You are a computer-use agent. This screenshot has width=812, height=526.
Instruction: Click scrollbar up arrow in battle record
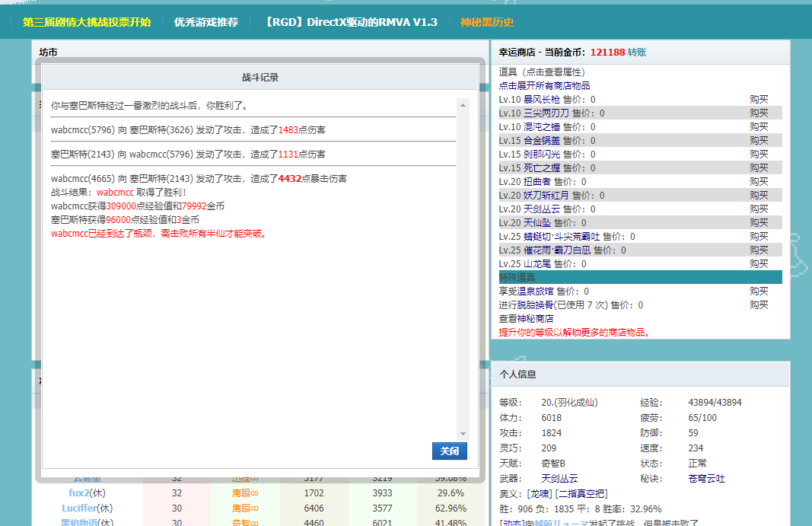tap(463, 105)
